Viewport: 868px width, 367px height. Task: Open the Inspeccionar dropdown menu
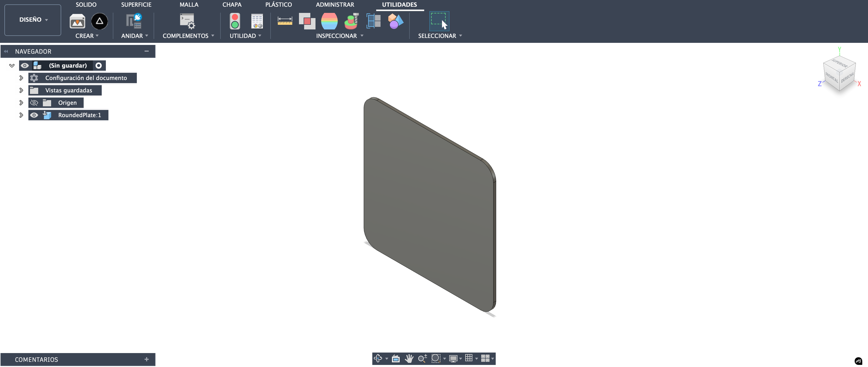pyautogui.click(x=362, y=36)
